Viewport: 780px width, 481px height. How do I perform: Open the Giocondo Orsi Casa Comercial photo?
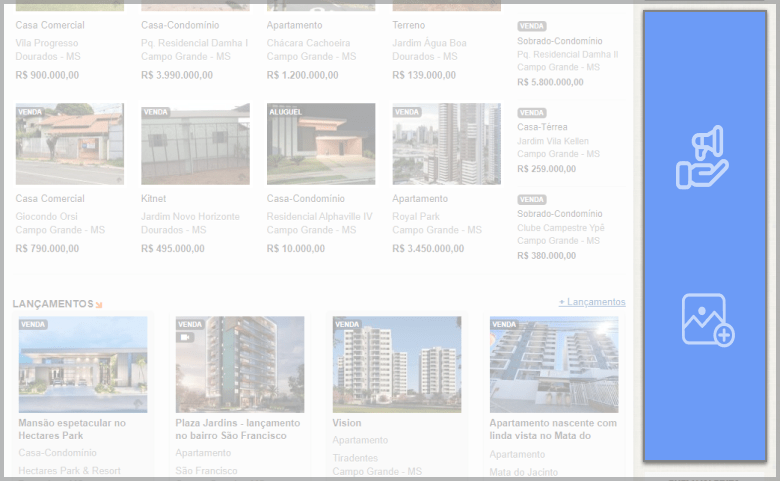[x=70, y=144]
